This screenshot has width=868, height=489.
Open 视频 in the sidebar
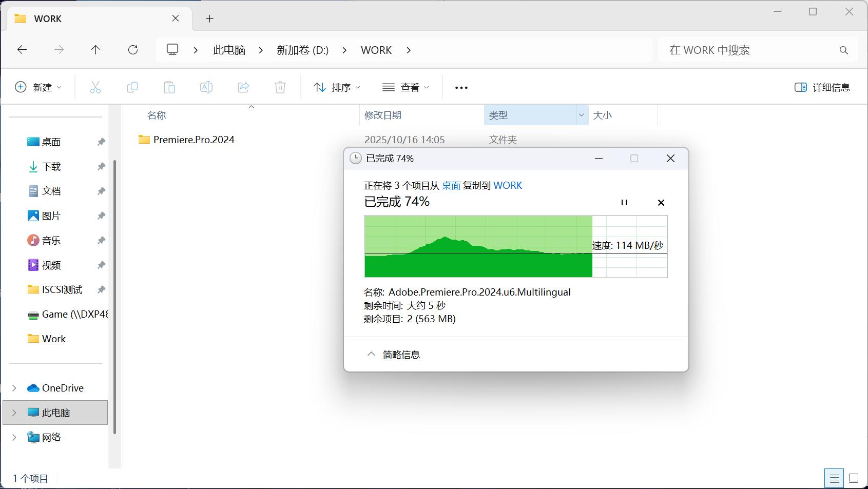point(51,265)
